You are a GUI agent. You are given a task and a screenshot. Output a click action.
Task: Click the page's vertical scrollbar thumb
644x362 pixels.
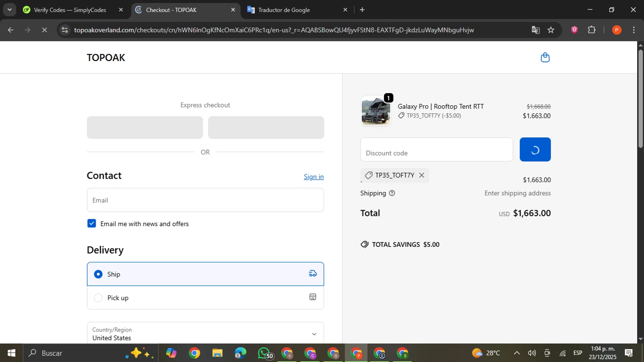(x=641, y=99)
